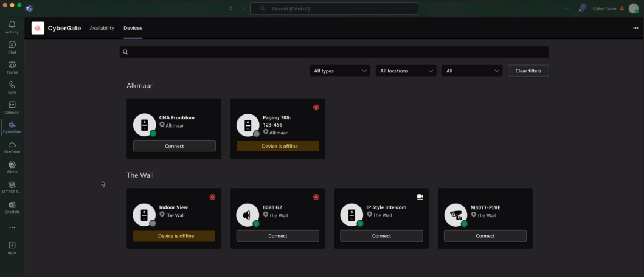This screenshot has height=278, width=644.
Task: Click Device is offline on Indoor View
Action: [174, 235]
